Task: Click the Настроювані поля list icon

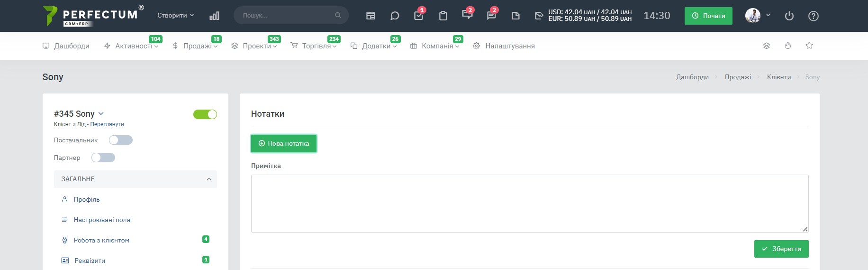Action: 65,220
